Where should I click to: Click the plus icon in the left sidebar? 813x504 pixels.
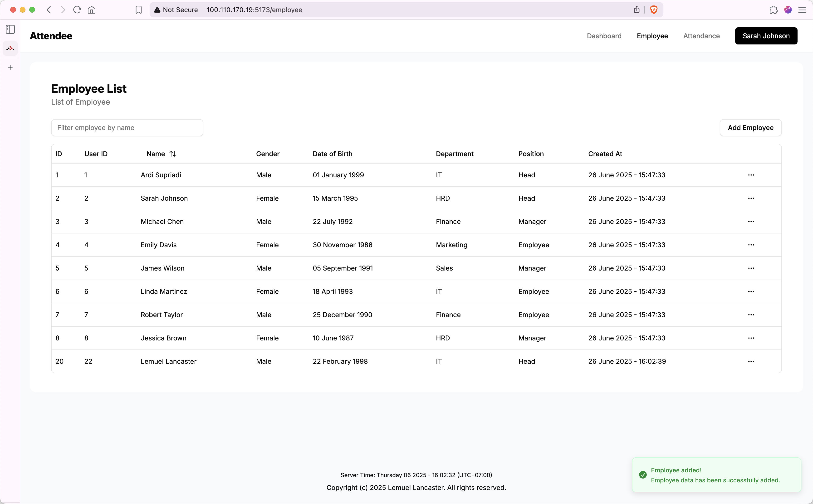point(10,68)
